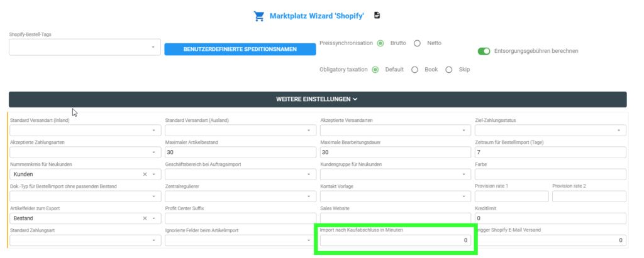The width and height of the screenshot is (644, 258).
Task: Click the Farbe input field
Action: point(550,175)
